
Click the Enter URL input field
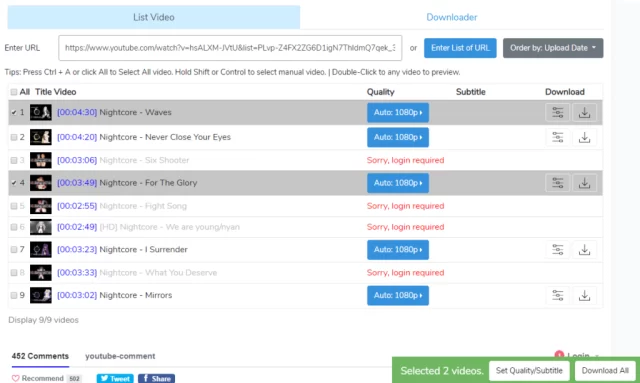click(230, 48)
